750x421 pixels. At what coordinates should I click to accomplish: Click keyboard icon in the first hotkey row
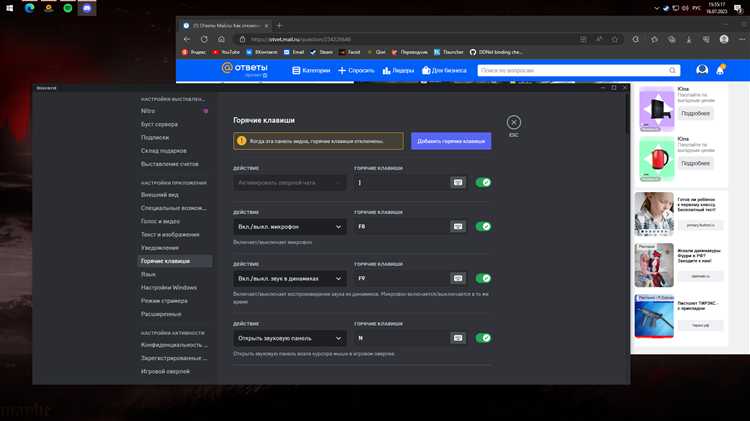(x=458, y=182)
